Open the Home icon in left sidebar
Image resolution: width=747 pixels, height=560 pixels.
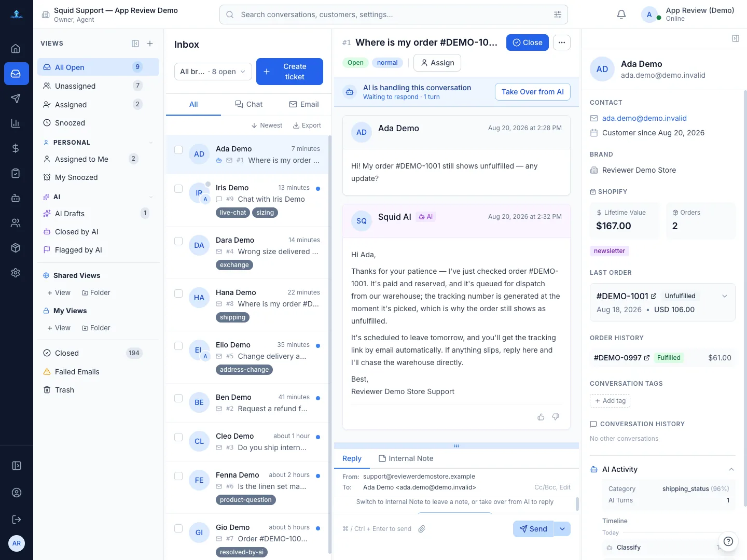pos(16,49)
